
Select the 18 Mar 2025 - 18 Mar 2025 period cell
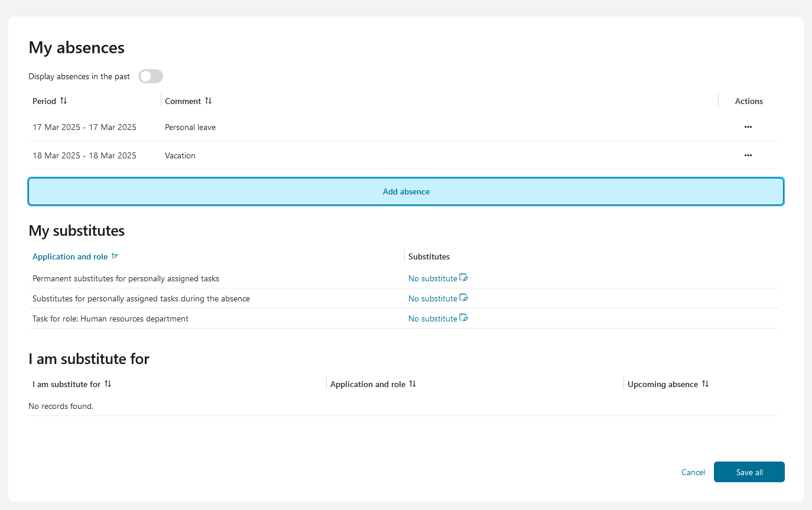click(x=85, y=155)
